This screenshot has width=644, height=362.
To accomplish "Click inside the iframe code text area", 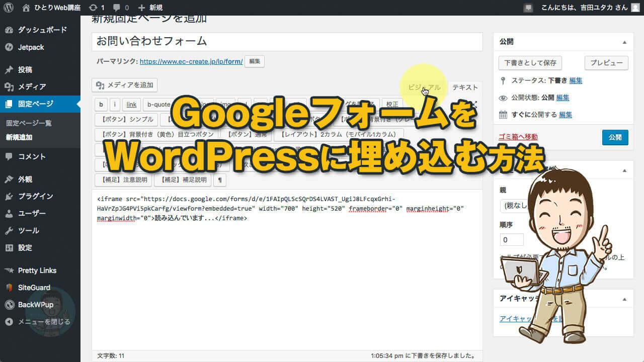I will point(287,269).
